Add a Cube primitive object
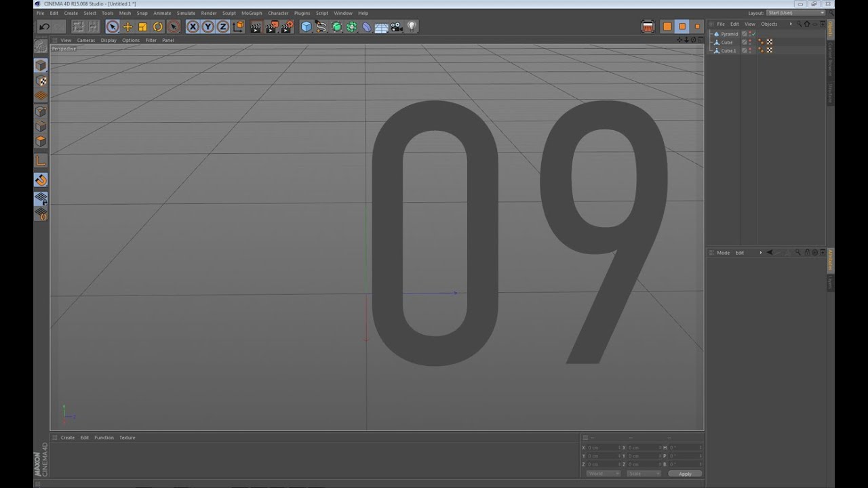Image resolution: width=868 pixels, height=488 pixels. (306, 26)
